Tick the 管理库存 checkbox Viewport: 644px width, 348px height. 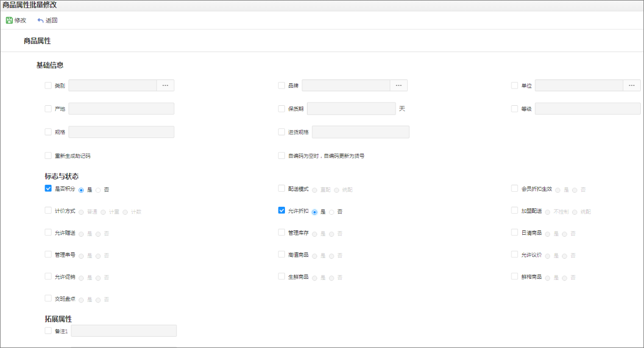(x=282, y=233)
